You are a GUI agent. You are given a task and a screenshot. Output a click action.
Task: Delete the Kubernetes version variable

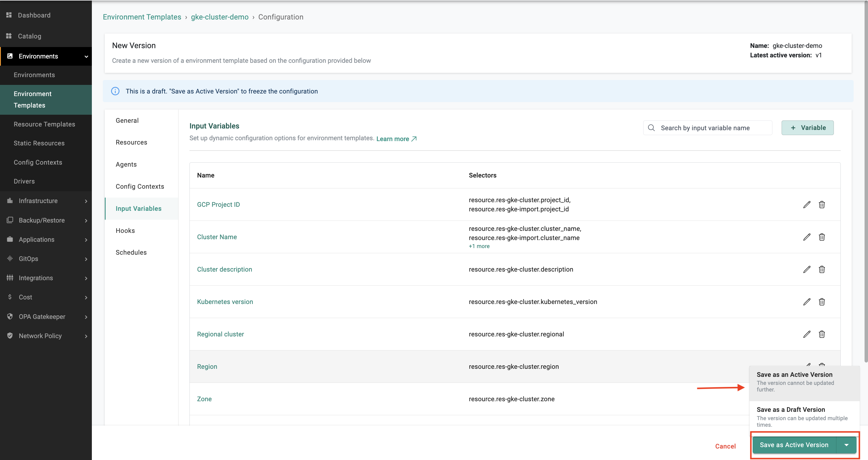point(822,302)
